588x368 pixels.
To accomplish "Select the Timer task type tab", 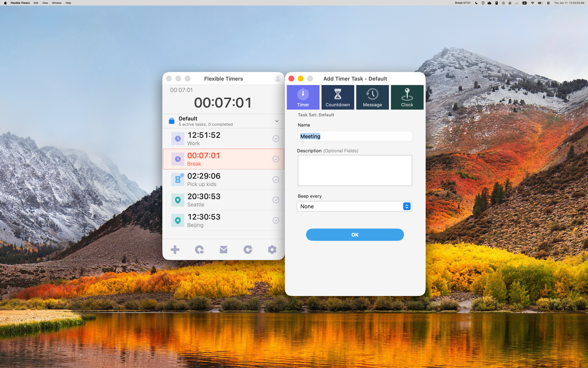I will coord(303,97).
